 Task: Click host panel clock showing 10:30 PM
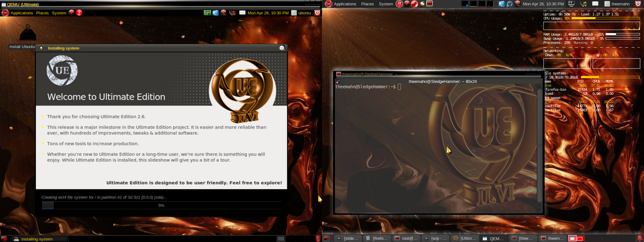click(543, 4)
